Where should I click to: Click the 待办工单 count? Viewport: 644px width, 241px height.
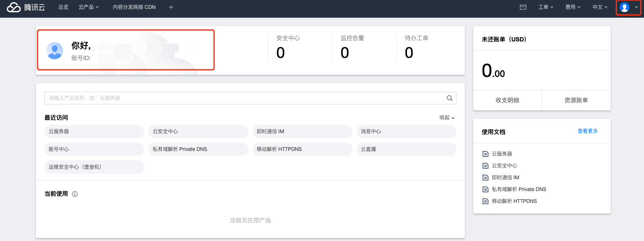pyautogui.click(x=409, y=53)
